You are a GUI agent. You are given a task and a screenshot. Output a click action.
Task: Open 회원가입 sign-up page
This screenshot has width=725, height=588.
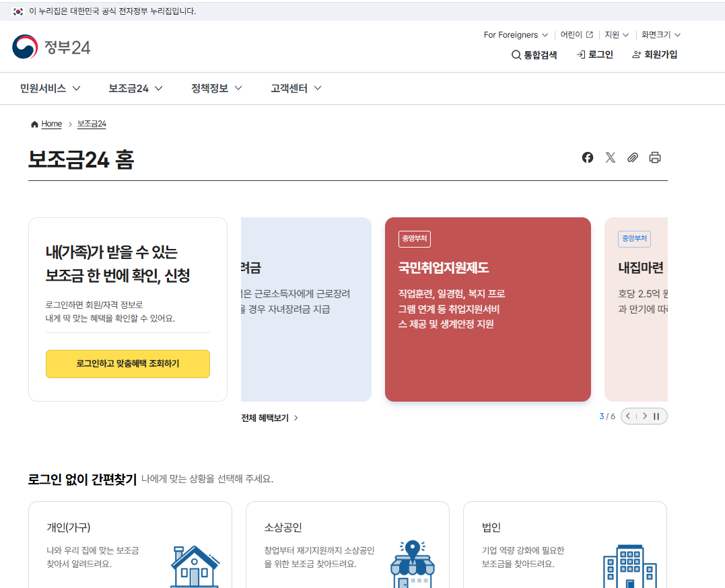pyautogui.click(x=654, y=54)
